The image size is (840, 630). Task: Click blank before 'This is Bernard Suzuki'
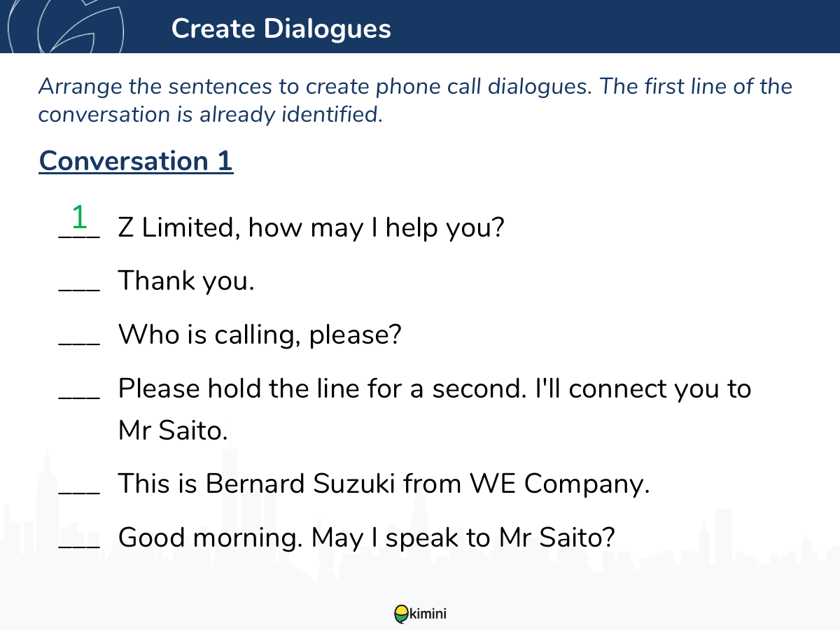(79, 491)
